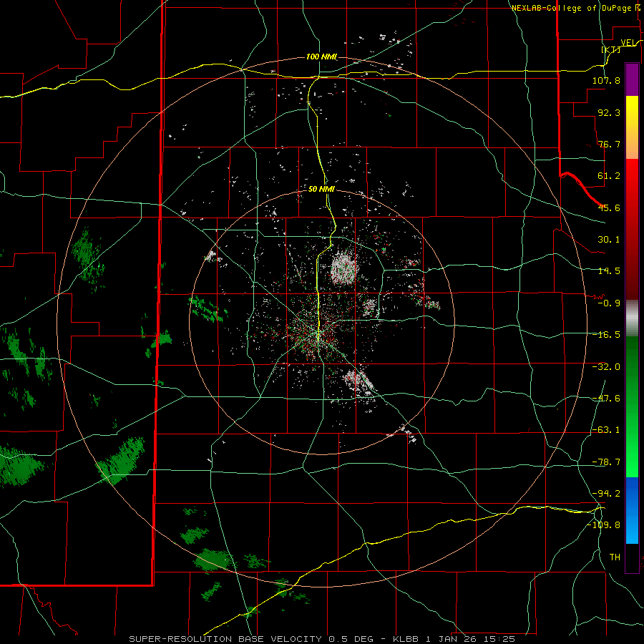The image size is (644, 644).
Task: Select the 107.8 value on the velocity scale
Action: click(606, 80)
